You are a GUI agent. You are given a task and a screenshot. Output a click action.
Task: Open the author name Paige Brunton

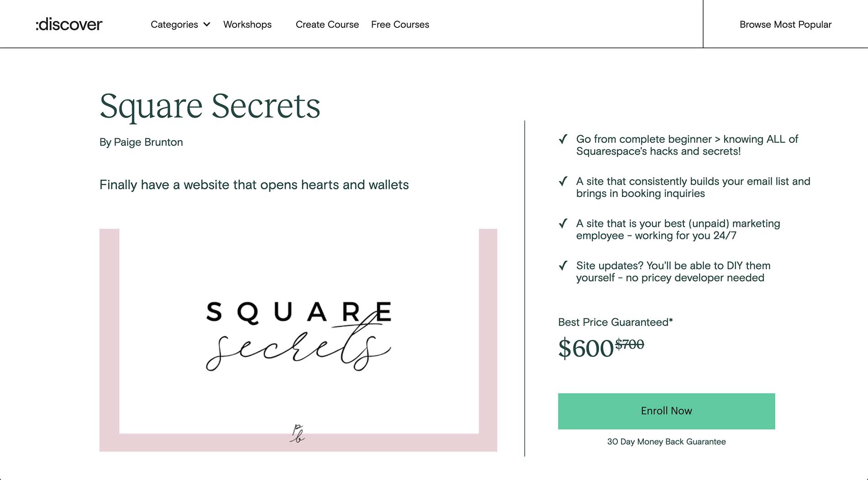point(148,142)
